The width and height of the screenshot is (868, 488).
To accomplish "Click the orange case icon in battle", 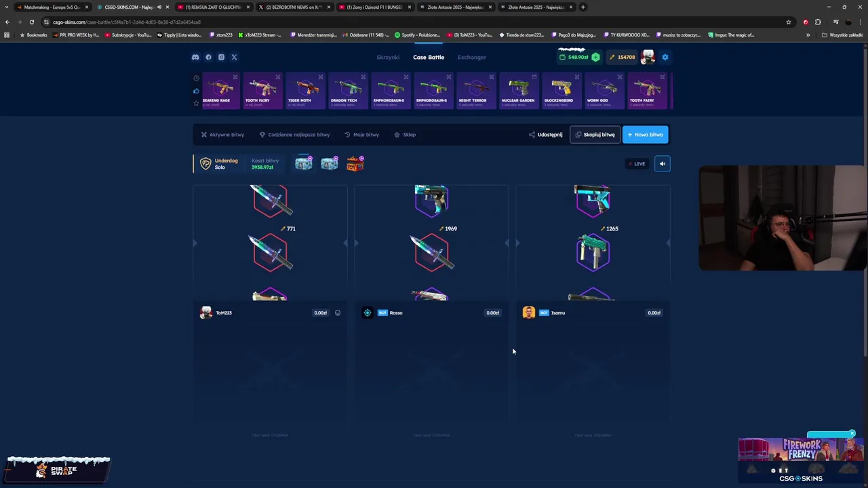I will (355, 163).
